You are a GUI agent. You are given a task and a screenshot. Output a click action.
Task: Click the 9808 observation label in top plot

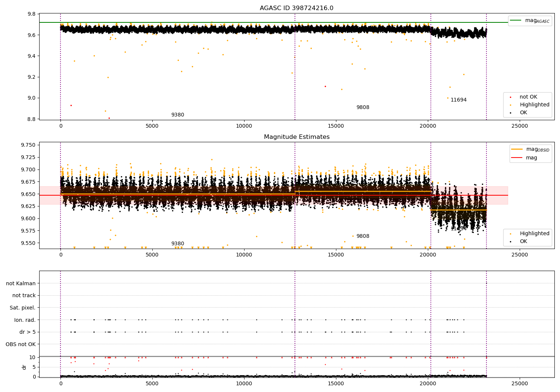tap(363, 108)
